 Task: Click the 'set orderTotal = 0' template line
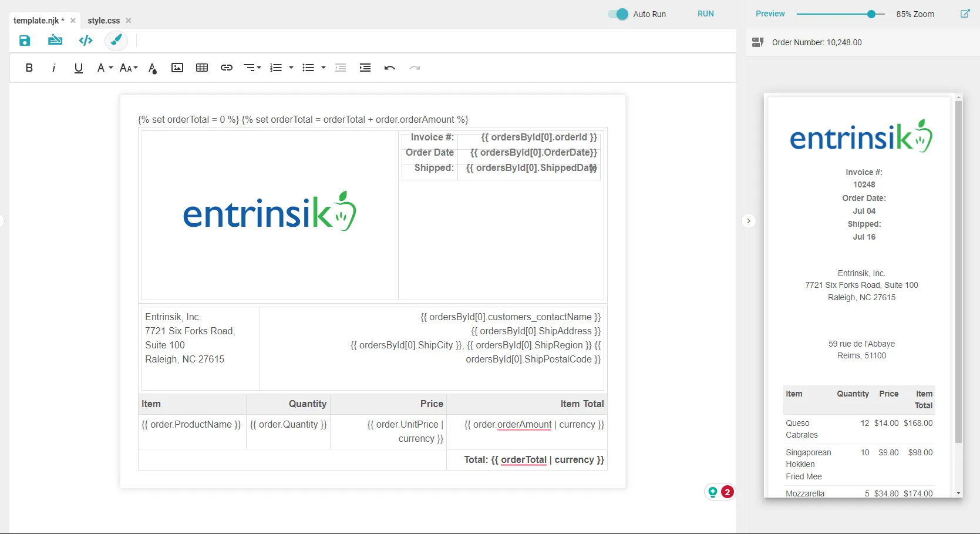click(188, 119)
